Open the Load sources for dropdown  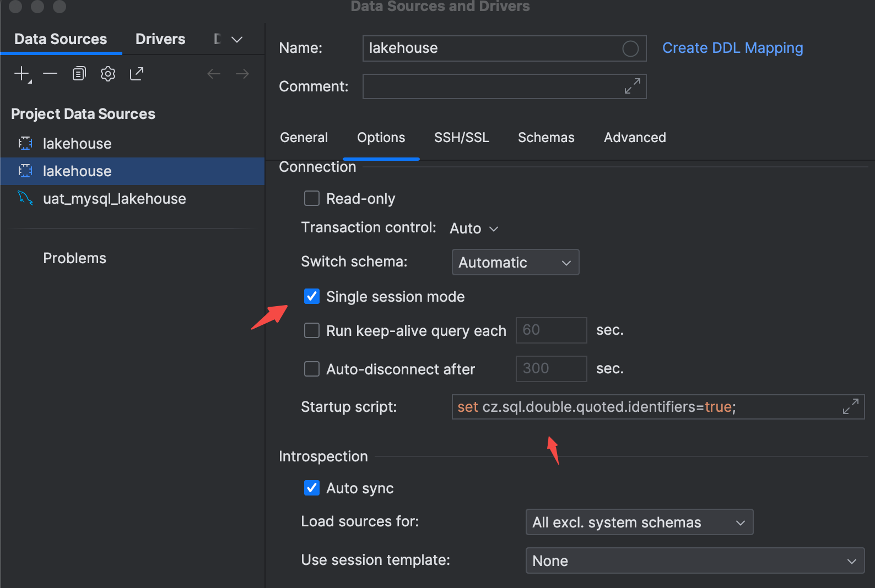tap(639, 522)
